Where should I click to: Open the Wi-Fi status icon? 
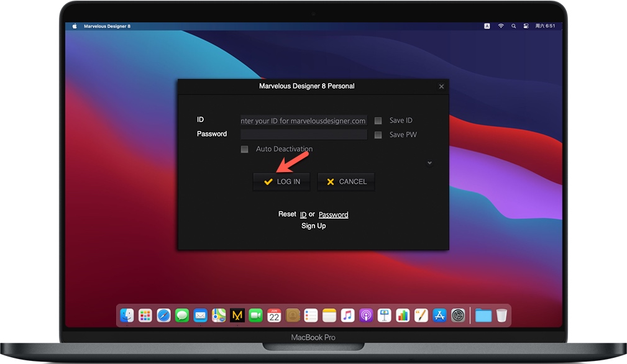501,26
